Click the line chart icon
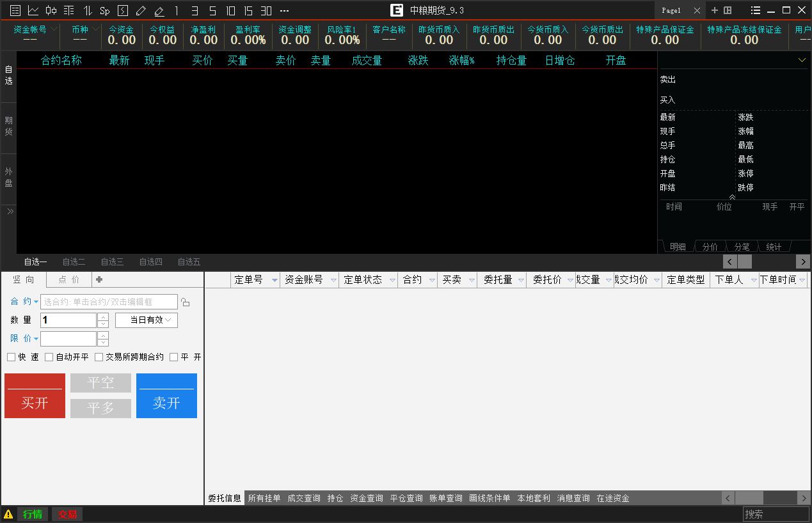The image size is (812, 523). click(x=33, y=10)
